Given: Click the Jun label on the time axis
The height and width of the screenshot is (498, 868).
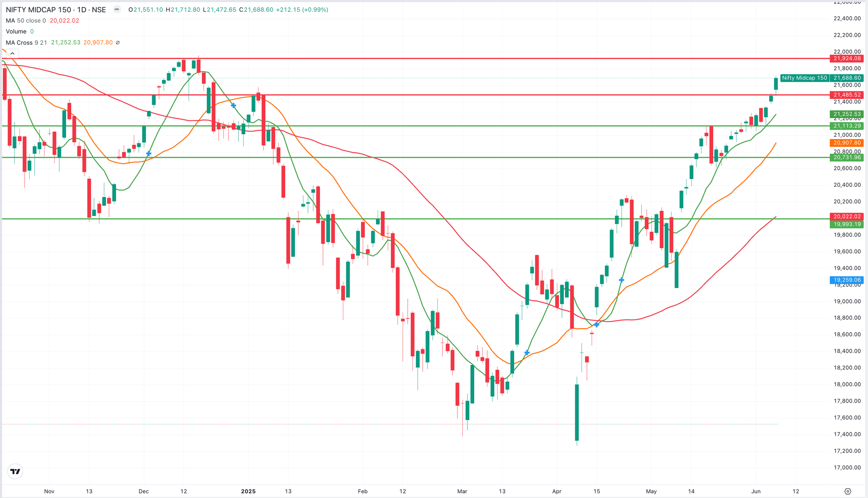Looking at the screenshot, I should tap(756, 491).
